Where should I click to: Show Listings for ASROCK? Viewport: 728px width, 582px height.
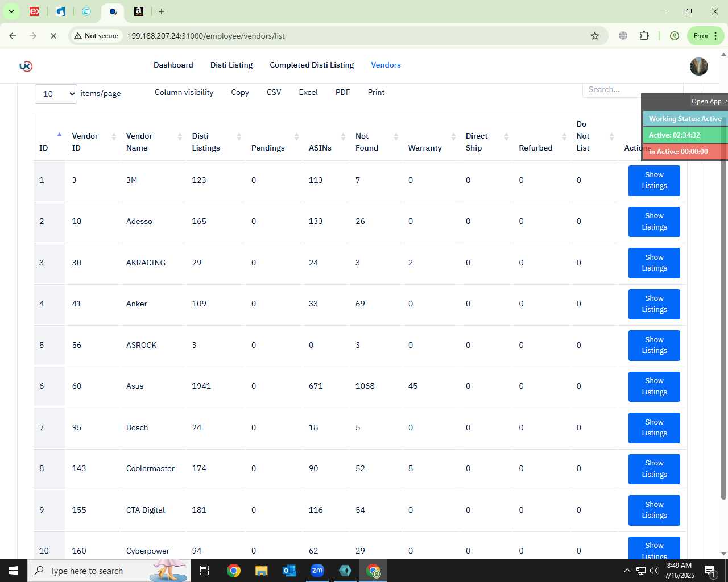click(x=654, y=345)
